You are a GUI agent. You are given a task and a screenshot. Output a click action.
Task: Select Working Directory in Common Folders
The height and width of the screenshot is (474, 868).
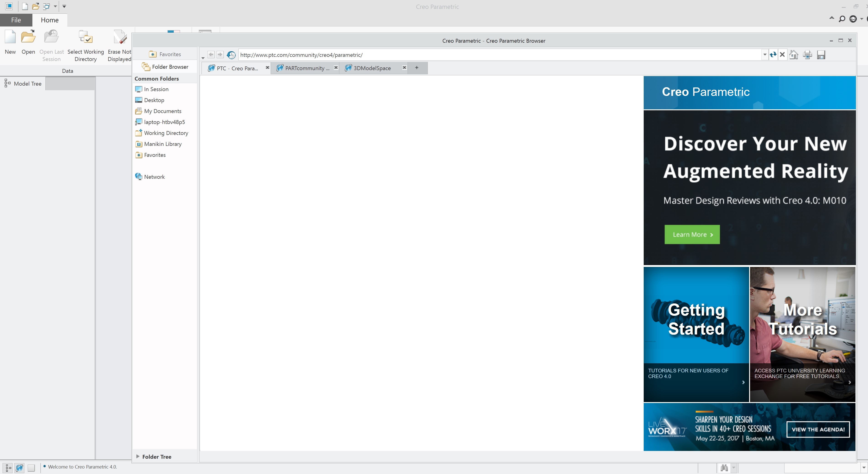click(166, 133)
